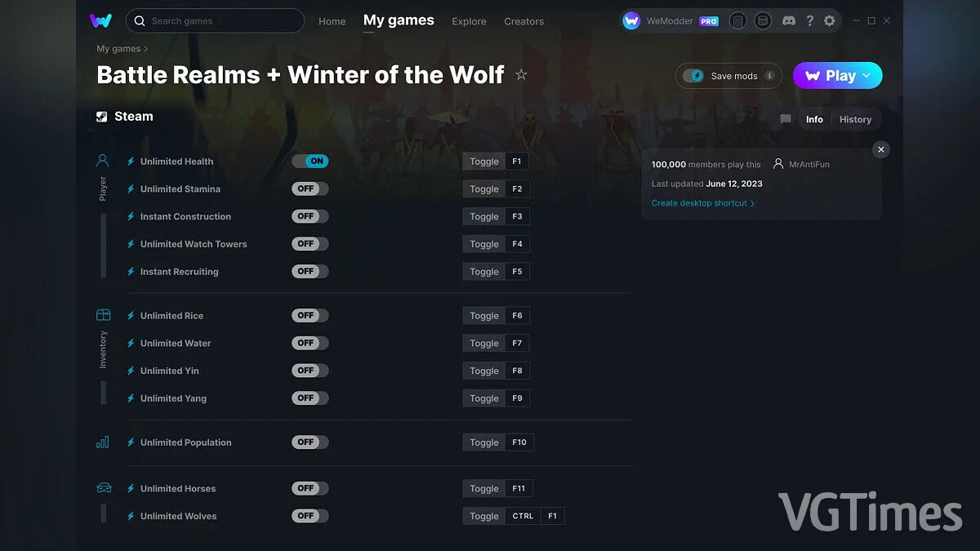Click the overlay icon next to the phone icon

tap(763, 20)
